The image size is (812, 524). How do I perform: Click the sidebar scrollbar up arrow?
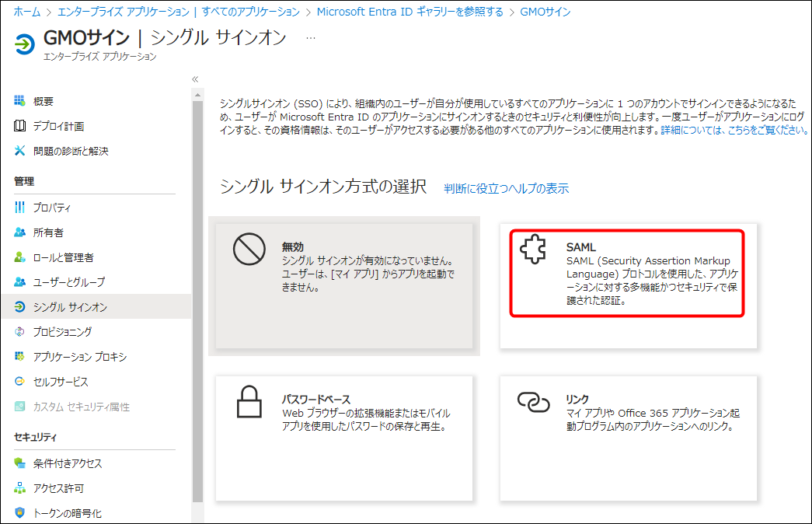197,96
